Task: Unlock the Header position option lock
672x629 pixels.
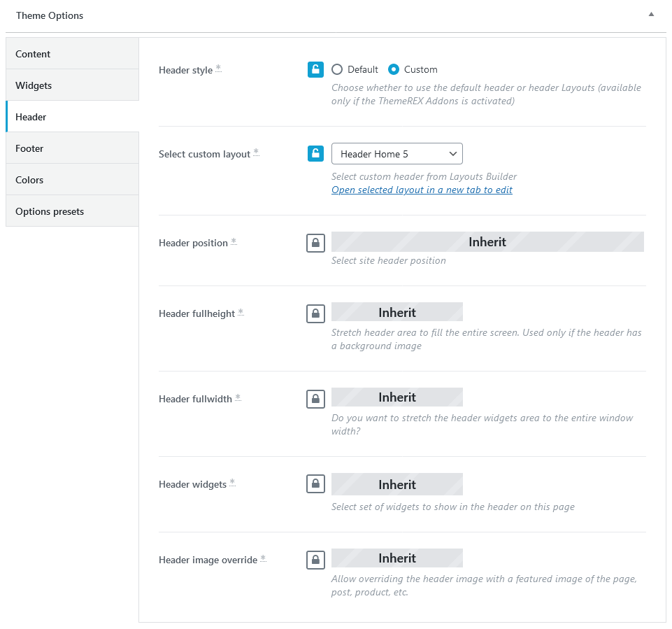Action: tap(315, 243)
